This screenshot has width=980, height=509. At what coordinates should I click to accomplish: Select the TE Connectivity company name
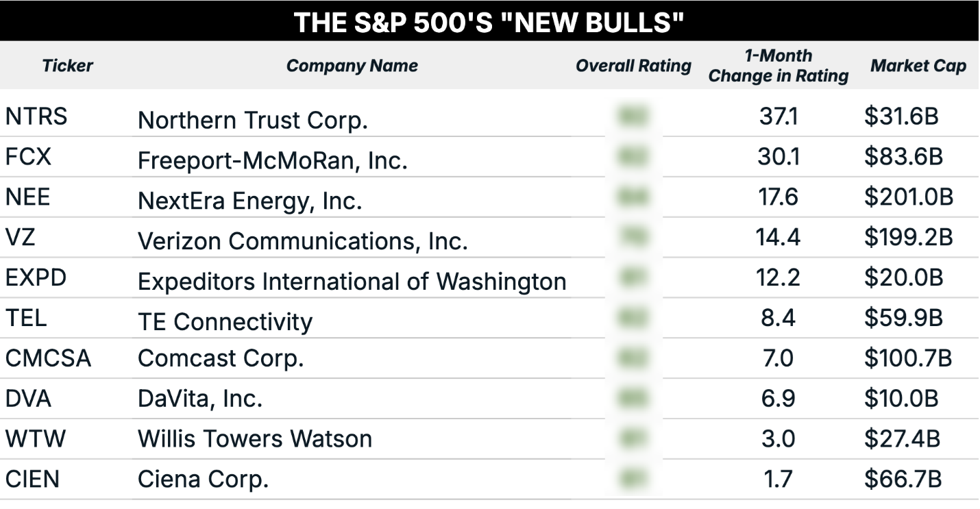[x=225, y=321]
